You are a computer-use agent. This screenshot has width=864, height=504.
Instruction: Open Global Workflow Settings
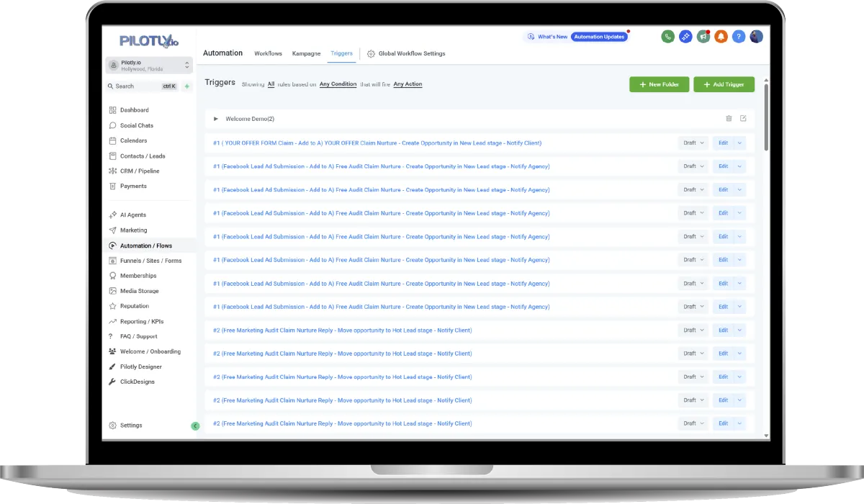(x=407, y=54)
